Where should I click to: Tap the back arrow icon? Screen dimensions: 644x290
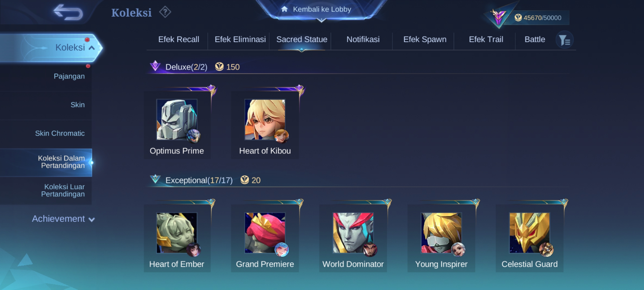[68, 12]
